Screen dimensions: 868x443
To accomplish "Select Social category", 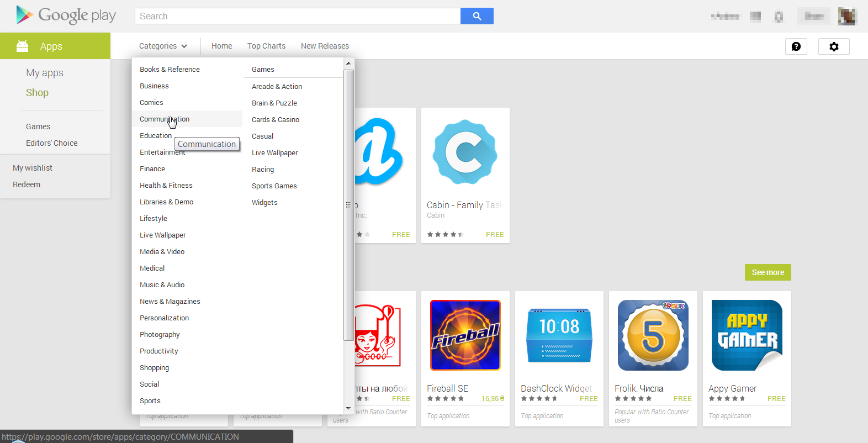I will point(149,384).
